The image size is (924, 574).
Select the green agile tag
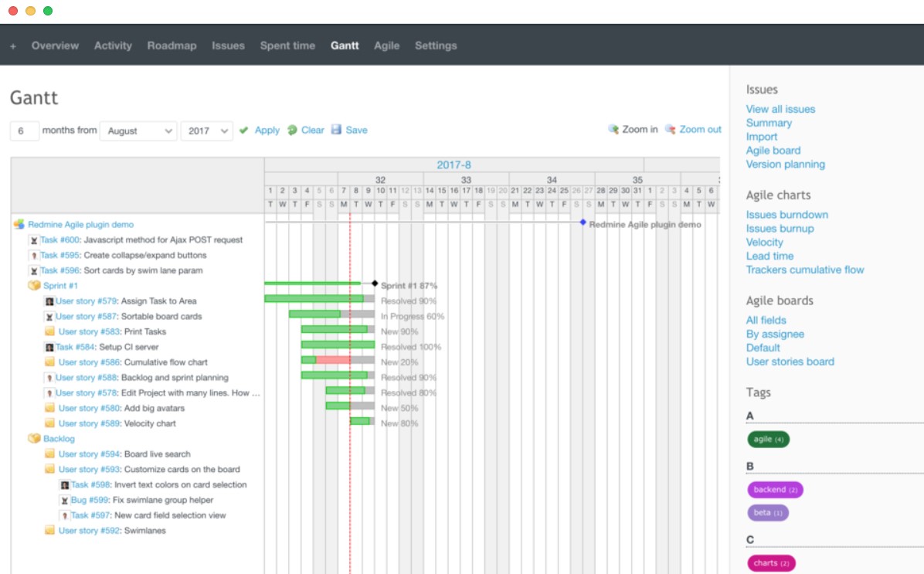(x=768, y=440)
